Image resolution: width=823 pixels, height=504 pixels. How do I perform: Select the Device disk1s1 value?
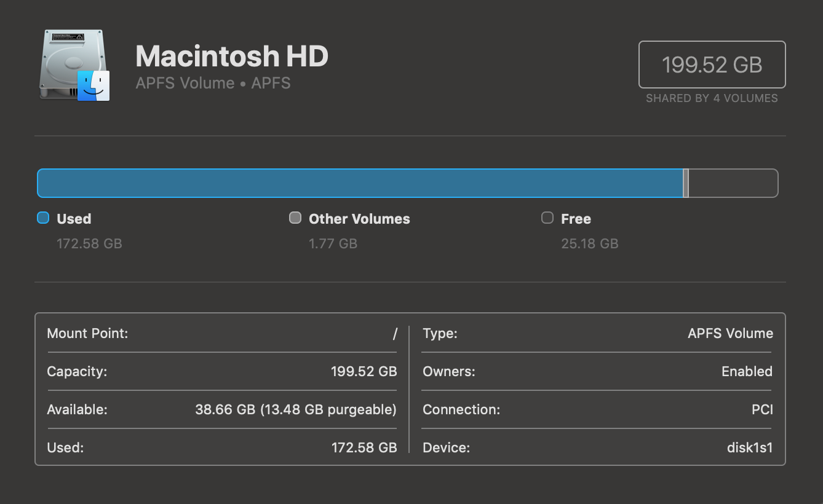click(749, 447)
